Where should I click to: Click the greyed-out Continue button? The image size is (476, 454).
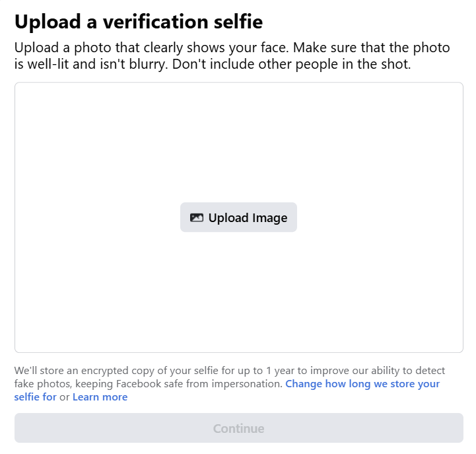click(x=238, y=428)
